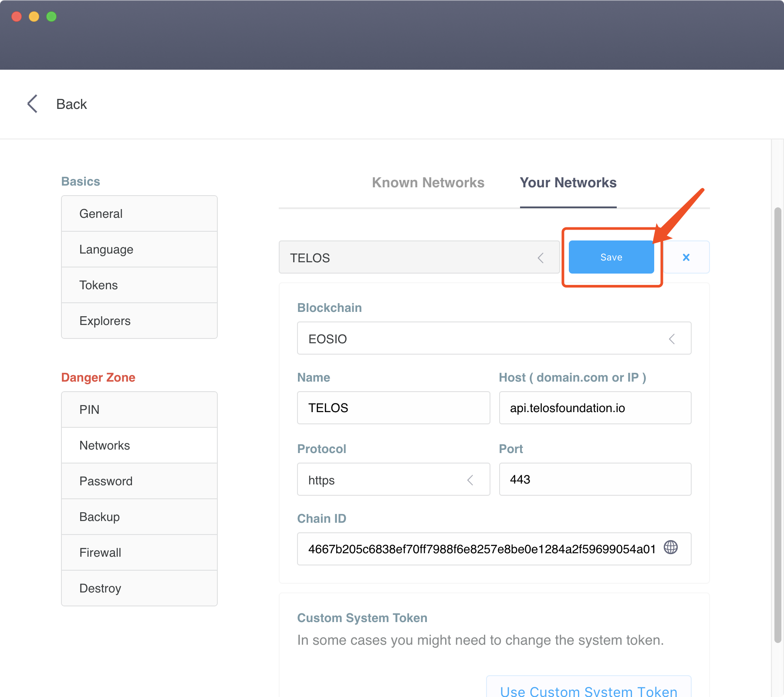Click the Back label text
Viewport: 784px width, 697px height.
(x=71, y=104)
